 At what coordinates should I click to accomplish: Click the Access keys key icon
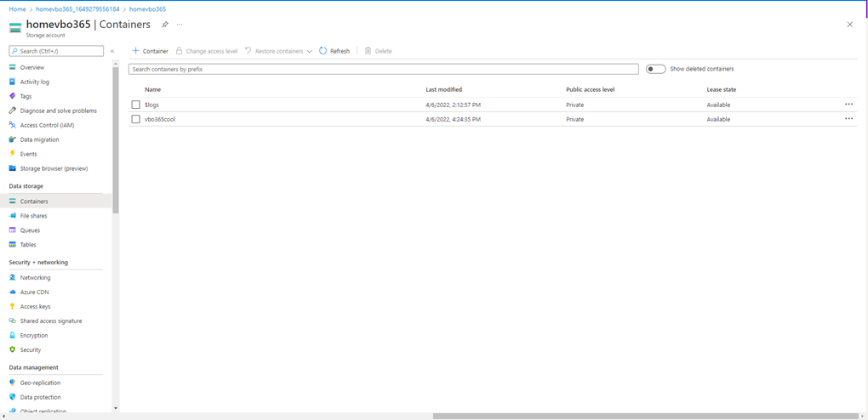(12, 307)
